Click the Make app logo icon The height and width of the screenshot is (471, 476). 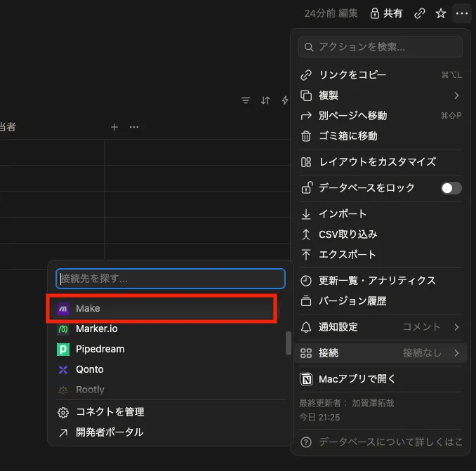(63, 309)
